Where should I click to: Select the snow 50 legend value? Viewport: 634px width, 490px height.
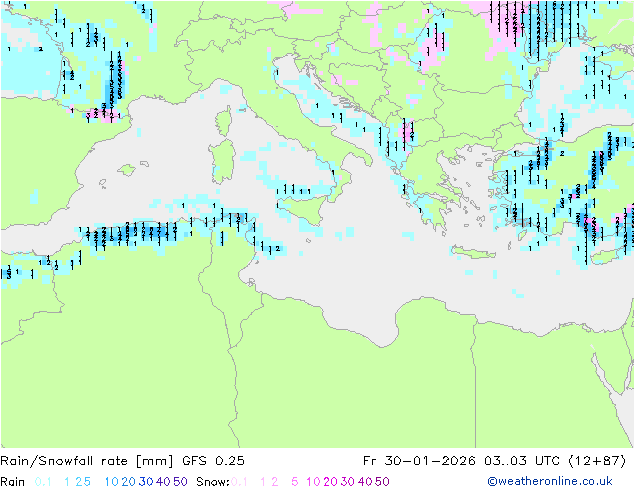382,482
